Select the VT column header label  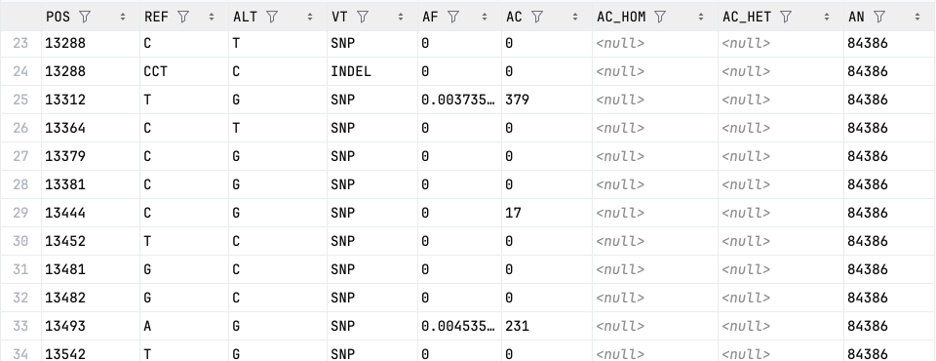pyautogui.click(x=340, y=17)
